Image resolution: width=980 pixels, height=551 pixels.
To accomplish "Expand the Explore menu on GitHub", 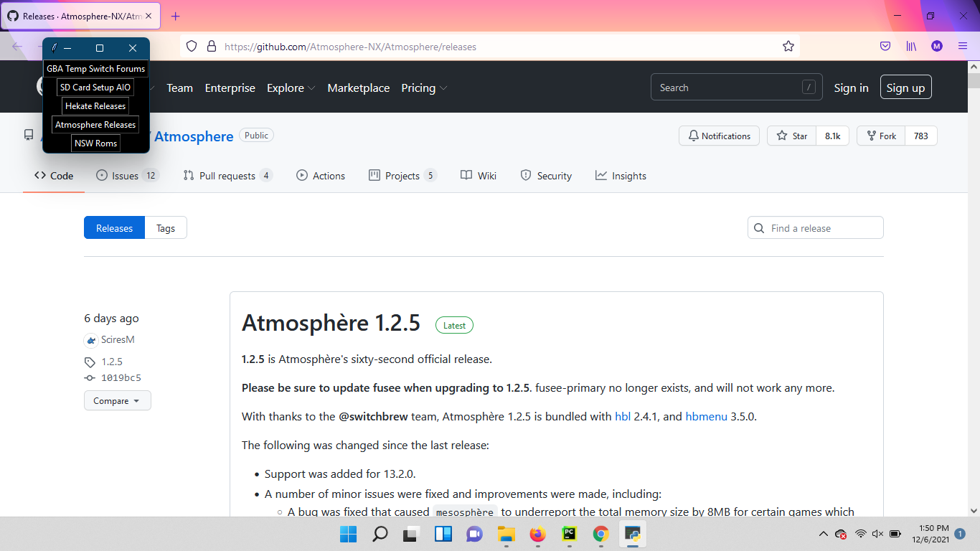I will pos(291,88).
